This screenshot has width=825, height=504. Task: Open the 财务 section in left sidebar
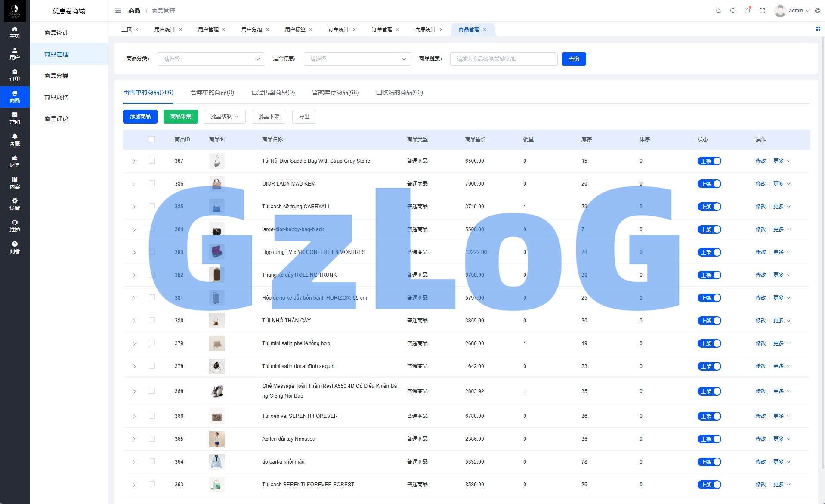coord(15,161)
